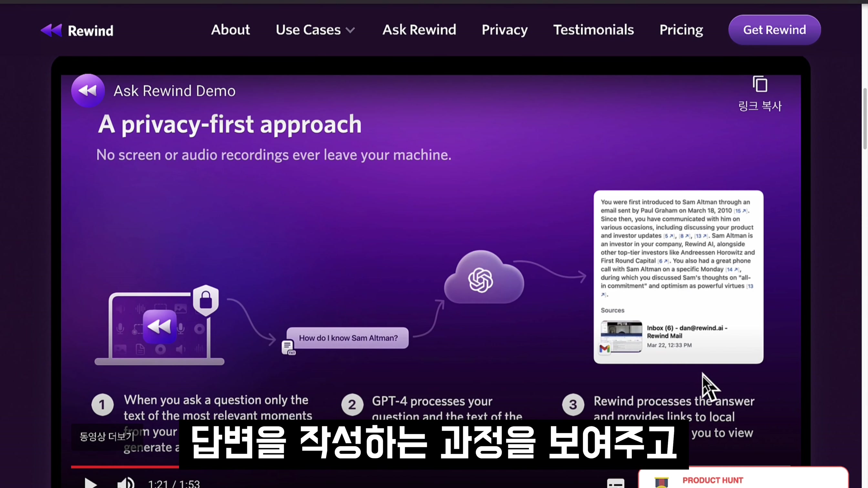Expand the Use Cases dropdown
The height and width of the screenshot is (488, 868).
[315, 30]
